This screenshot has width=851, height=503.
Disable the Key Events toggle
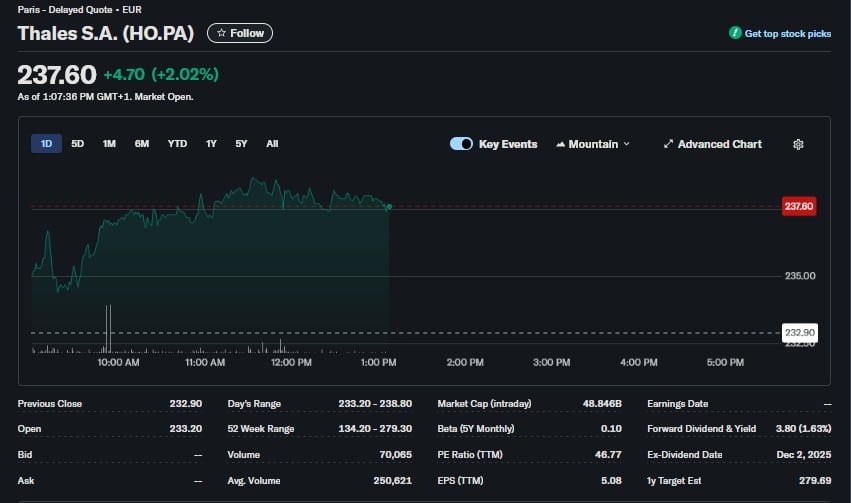coord(461,144)
